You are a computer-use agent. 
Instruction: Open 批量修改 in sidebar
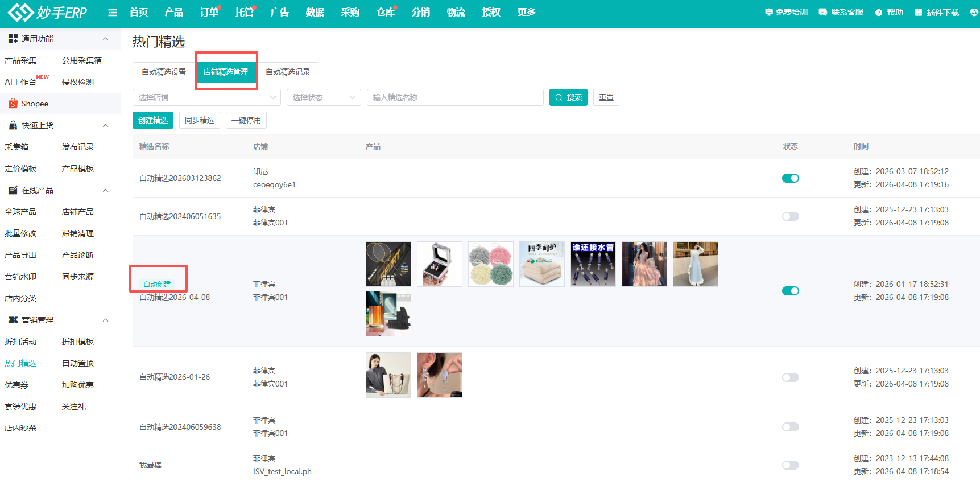coord(20,233)
